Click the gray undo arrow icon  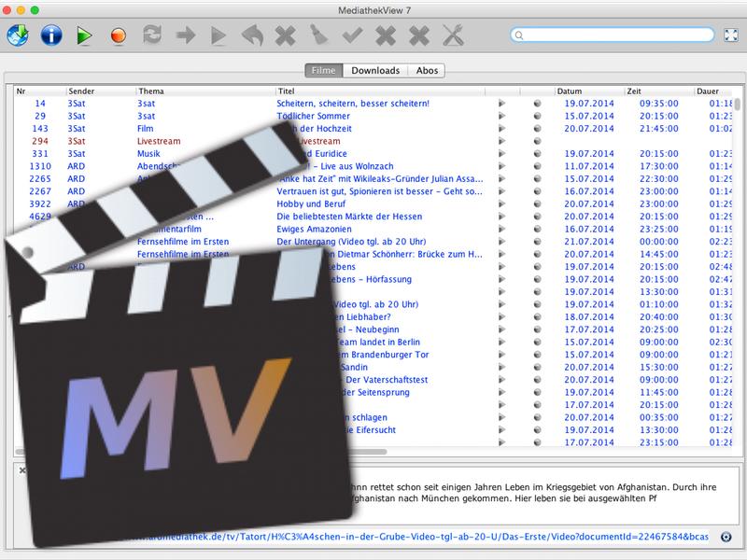[252, 35]
